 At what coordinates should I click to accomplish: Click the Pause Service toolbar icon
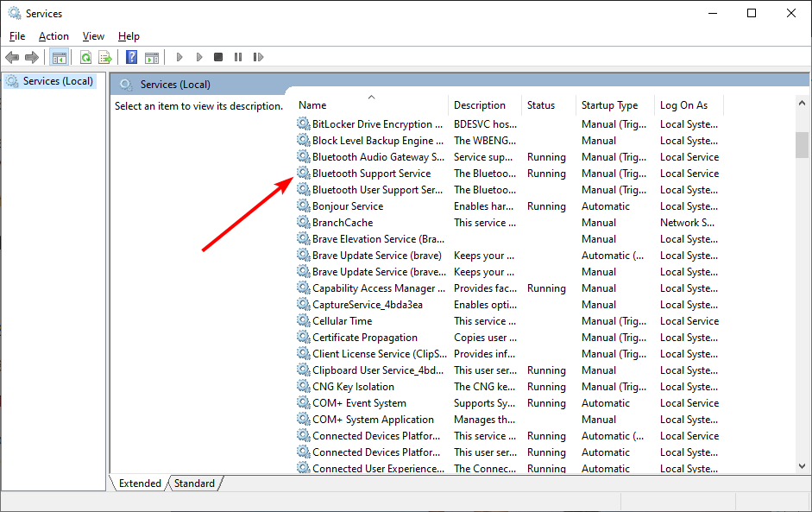(x=238, y=57)
